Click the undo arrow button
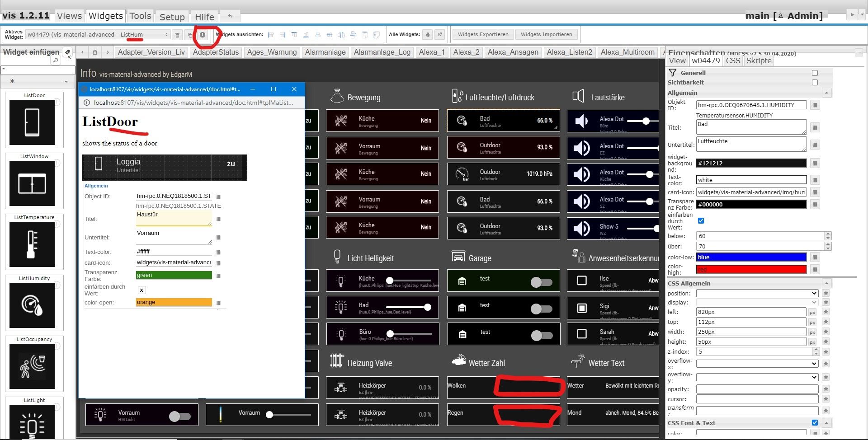The width and height of the screenshot is (868, 440). [230, 16]
